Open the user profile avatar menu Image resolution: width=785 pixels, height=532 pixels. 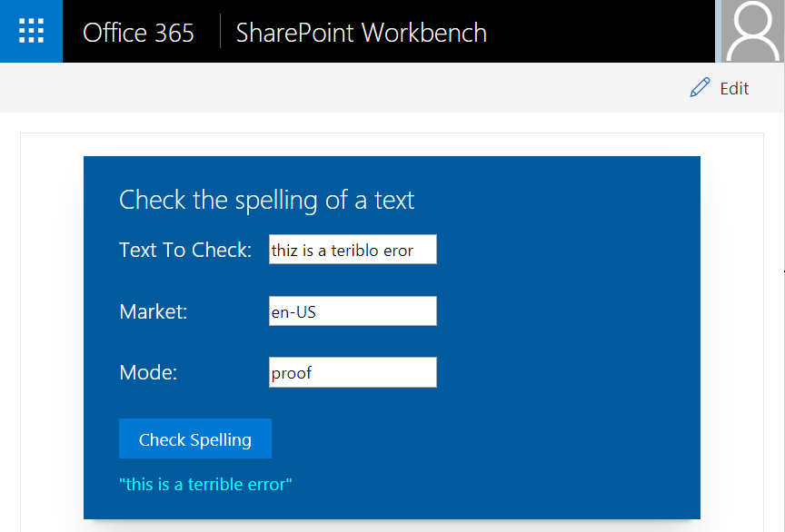pyautogui.click(x=752, y=32)
